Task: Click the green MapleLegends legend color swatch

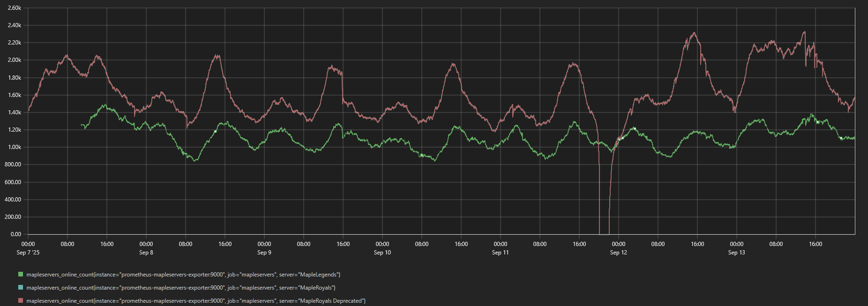Action: point(21,274)
